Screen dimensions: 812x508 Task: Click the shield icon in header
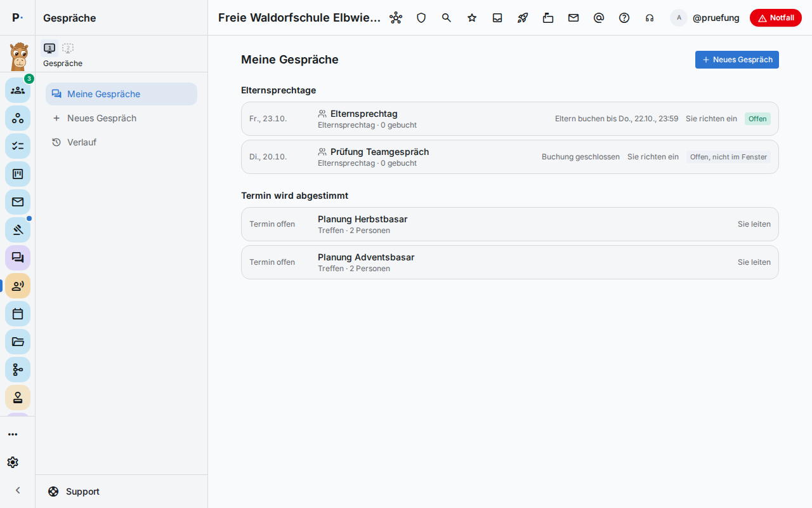(x=421, y=18)
